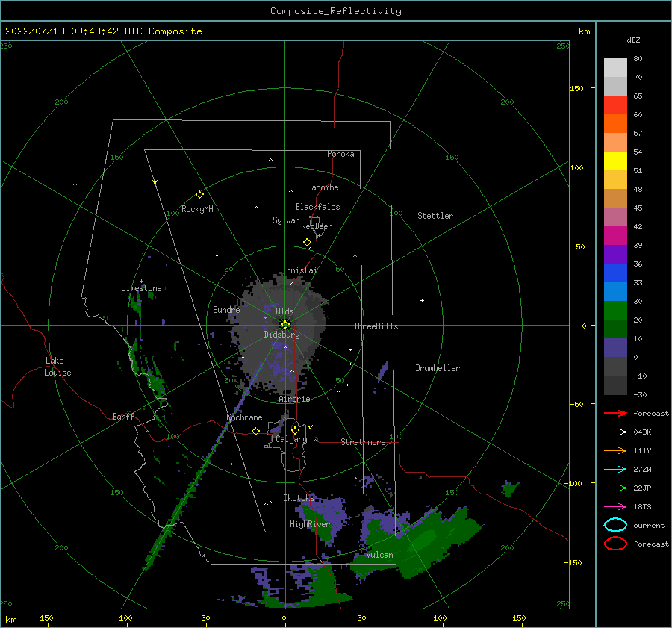Click the asterisk marker above Limestone

pos(141,282)
